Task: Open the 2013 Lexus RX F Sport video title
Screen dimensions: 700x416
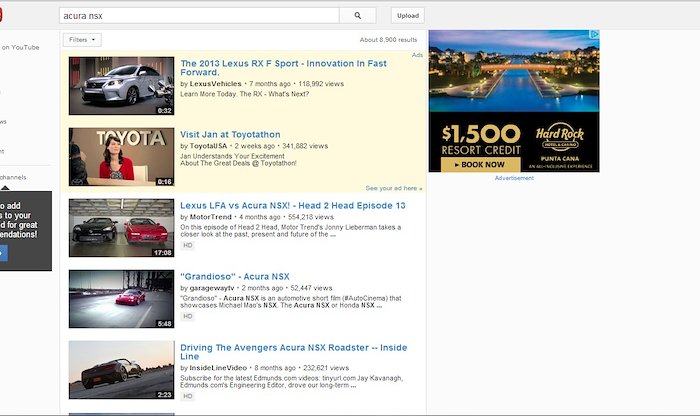Action: point(283,68)
